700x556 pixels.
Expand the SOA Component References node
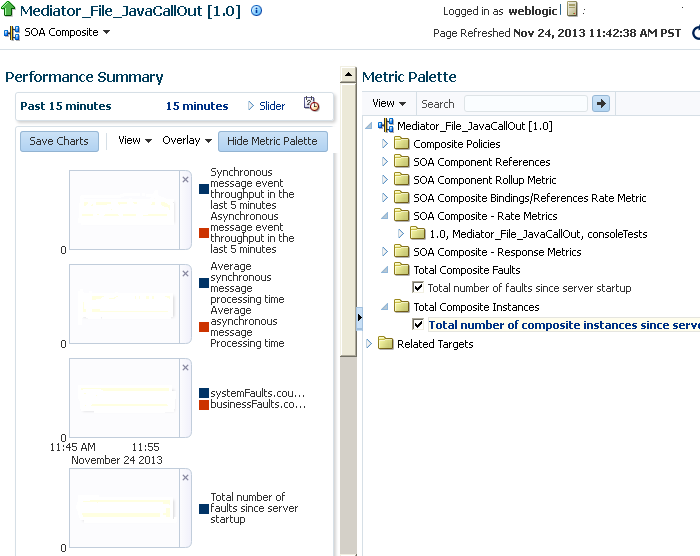pos(385,161)
